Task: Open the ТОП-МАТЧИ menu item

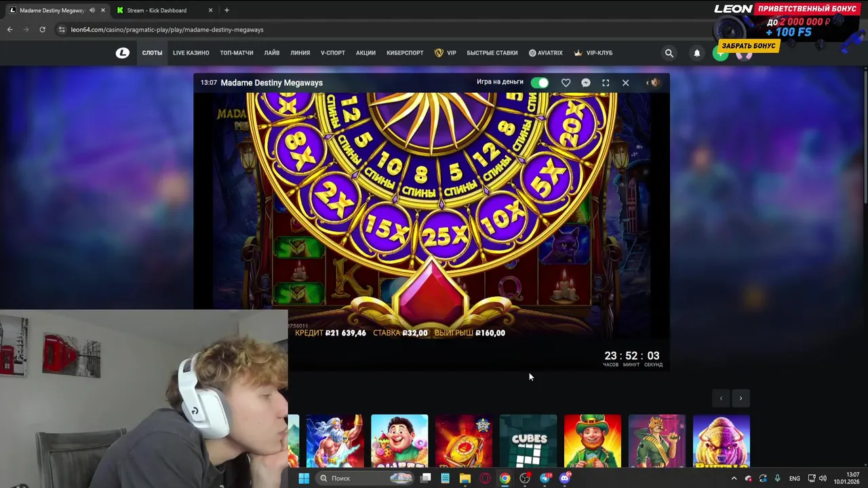Action: (x=237, y=53)
